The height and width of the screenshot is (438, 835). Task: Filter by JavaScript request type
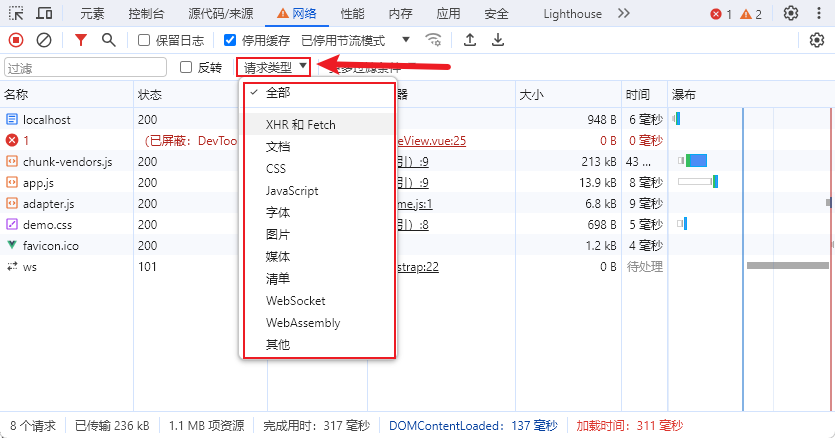[x=319, y=191]
